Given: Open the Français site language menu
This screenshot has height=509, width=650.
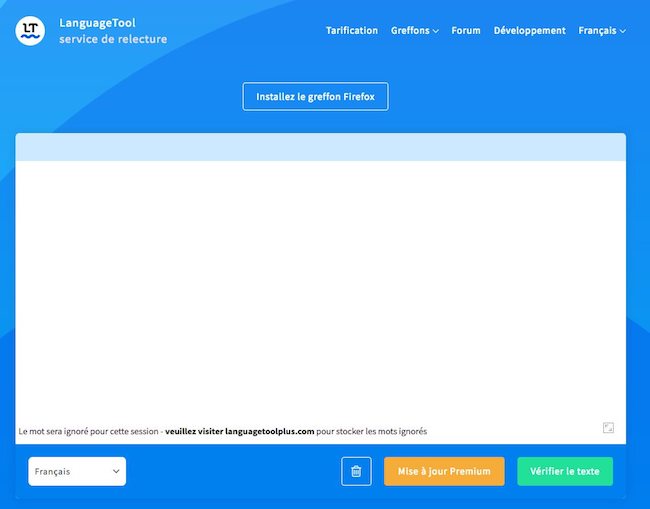Looking at the screenshot, I should coord(602,31).
